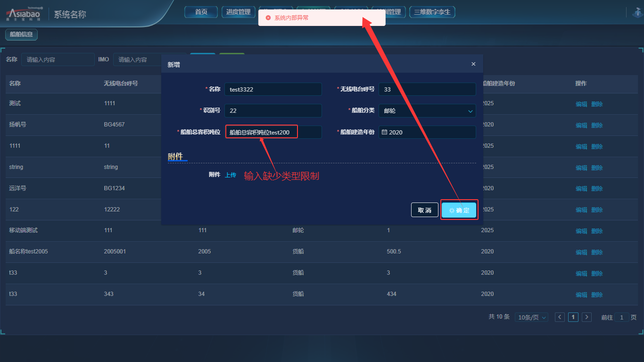Viewport: 644px width, 362px height.
Task: Delete the 扬帆号 row
Action: [597, 126]
